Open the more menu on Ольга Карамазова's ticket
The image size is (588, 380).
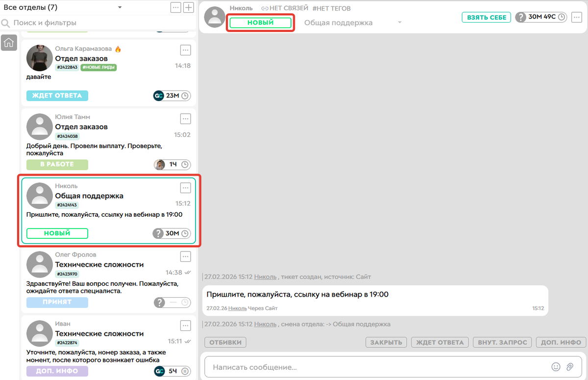[x=185, y=50]
